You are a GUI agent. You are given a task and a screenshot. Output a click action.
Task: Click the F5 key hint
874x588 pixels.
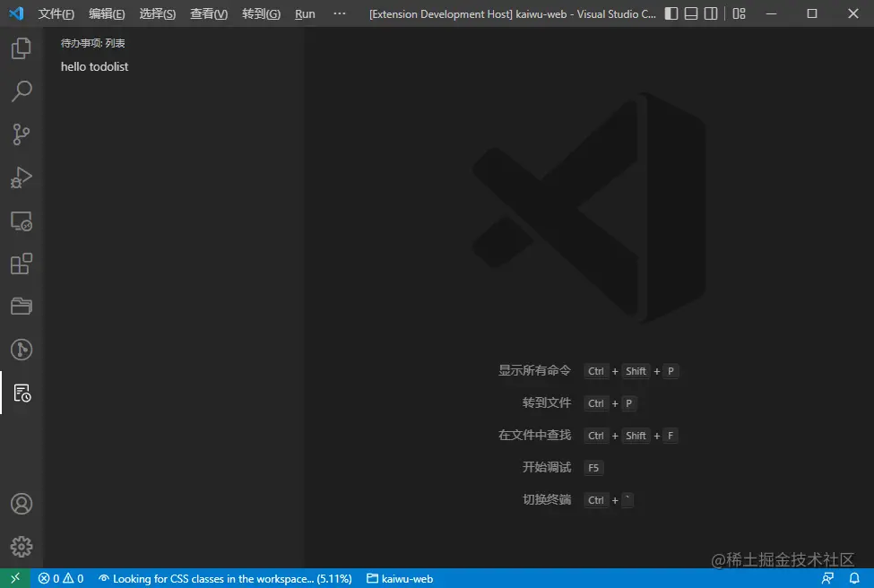pyautogui.click(x=593, y=468)
